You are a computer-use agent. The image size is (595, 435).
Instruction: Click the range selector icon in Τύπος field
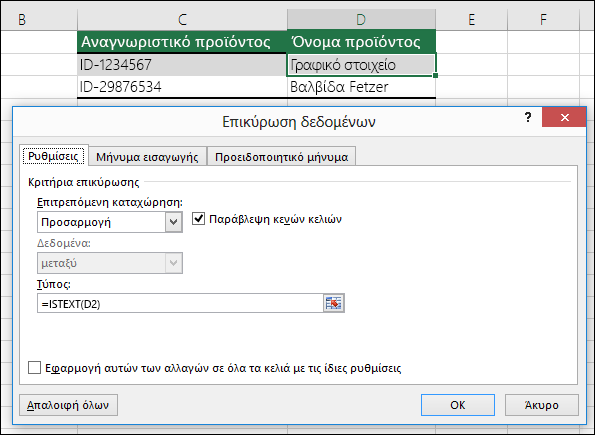point(334,303)
